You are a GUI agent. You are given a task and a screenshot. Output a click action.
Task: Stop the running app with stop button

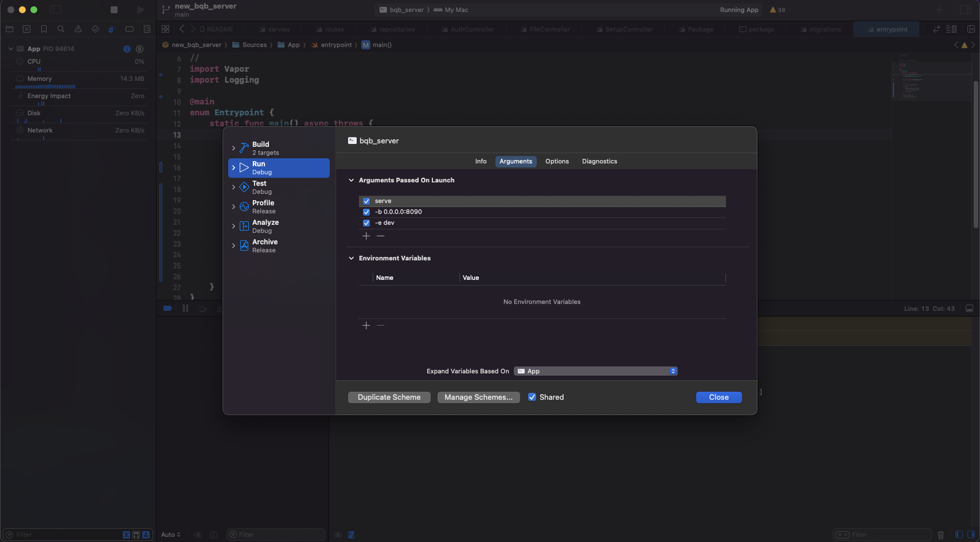pos(114,10)
